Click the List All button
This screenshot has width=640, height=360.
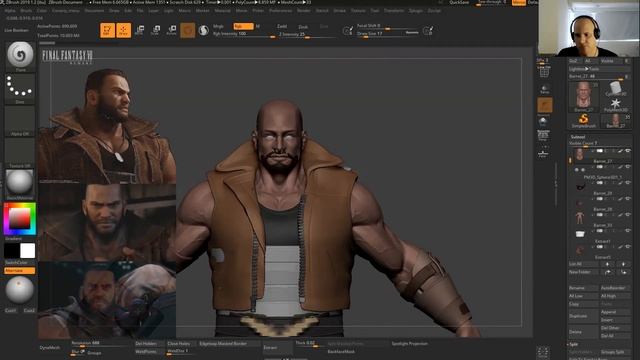pyautogui.click(x=583, y=264)
